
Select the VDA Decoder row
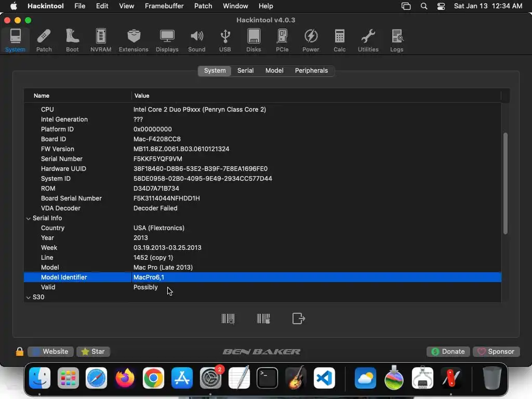(x=262, y=208)
